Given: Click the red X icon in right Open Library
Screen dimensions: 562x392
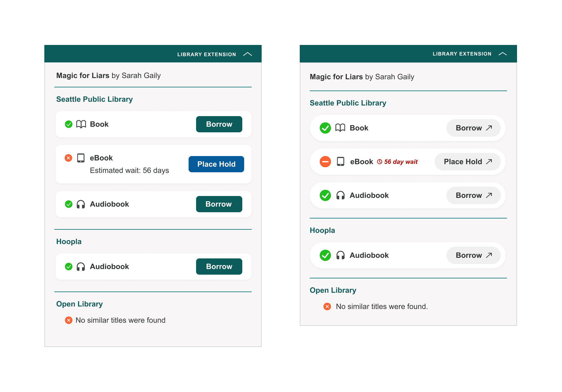Looking at the screenshot, I should (x=327, y=306).
